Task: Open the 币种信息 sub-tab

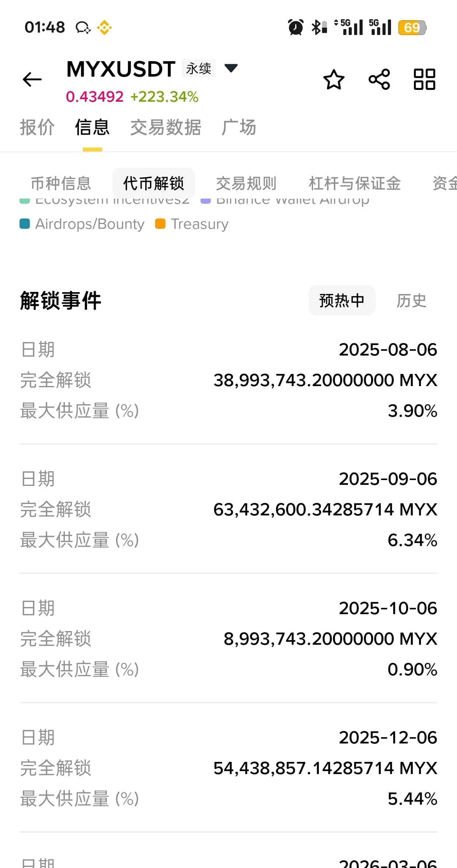Action: (x=61, y=183)
